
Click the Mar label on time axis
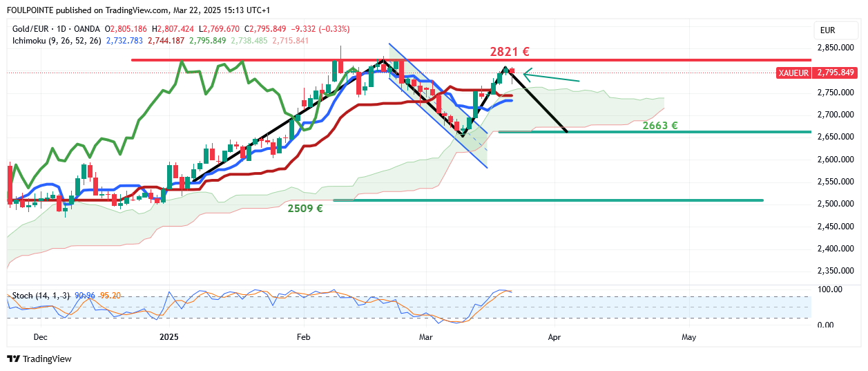[426, 337]
